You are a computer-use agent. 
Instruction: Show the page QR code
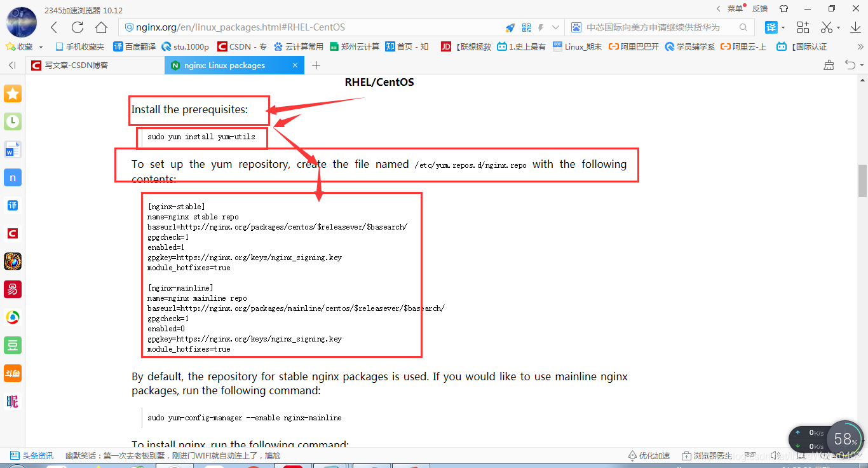pos(526,27)
